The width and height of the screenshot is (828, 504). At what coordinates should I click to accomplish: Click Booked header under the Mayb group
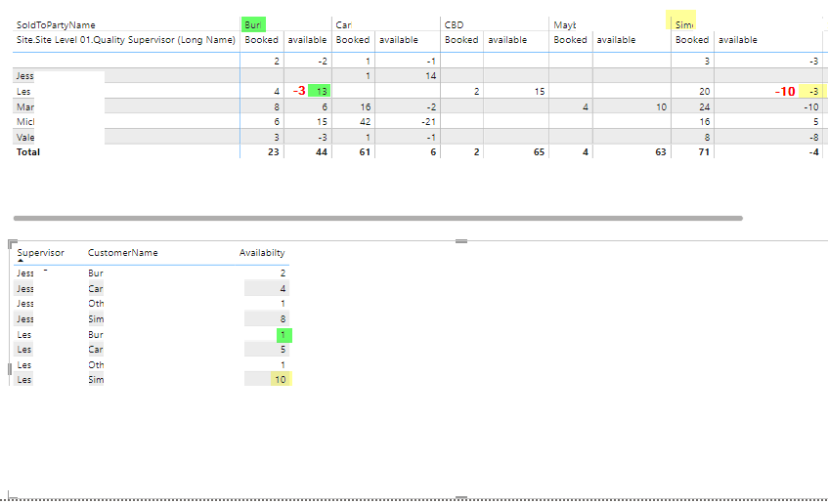(570, 40)
